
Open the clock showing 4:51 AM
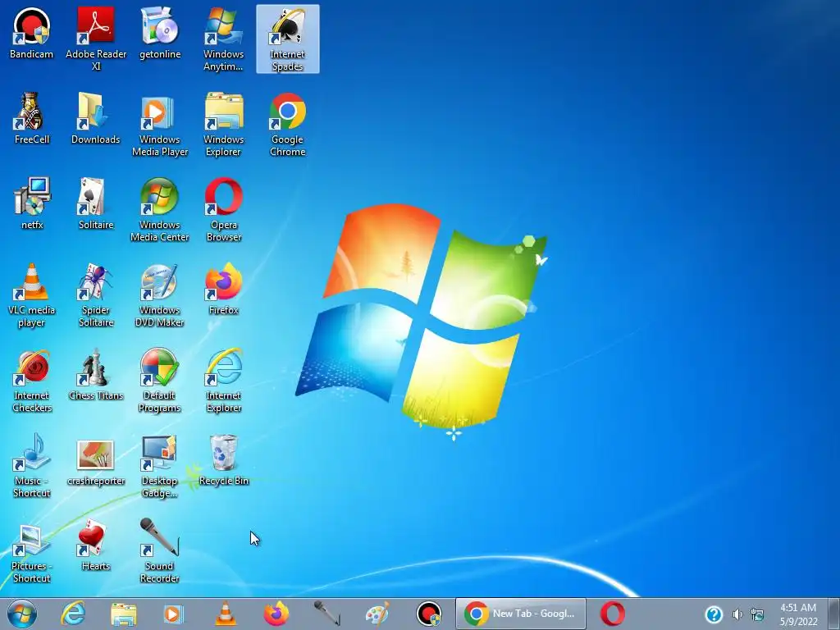(798, 614)
